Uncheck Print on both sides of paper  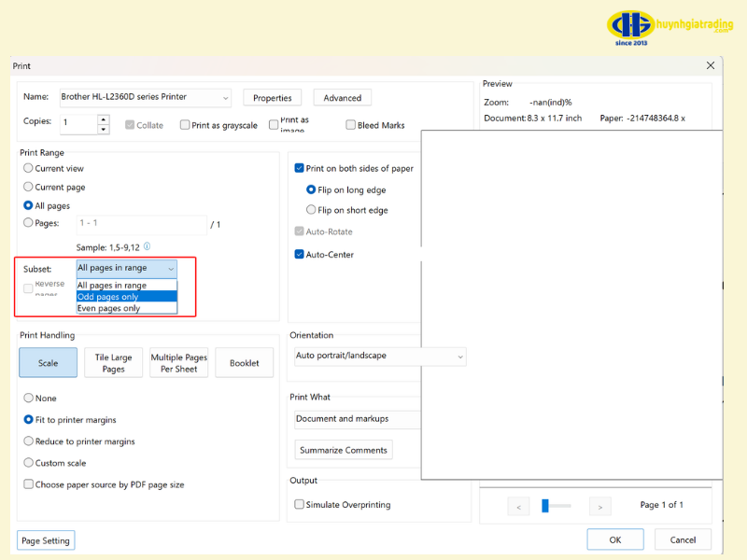click(x=299, y=169)
